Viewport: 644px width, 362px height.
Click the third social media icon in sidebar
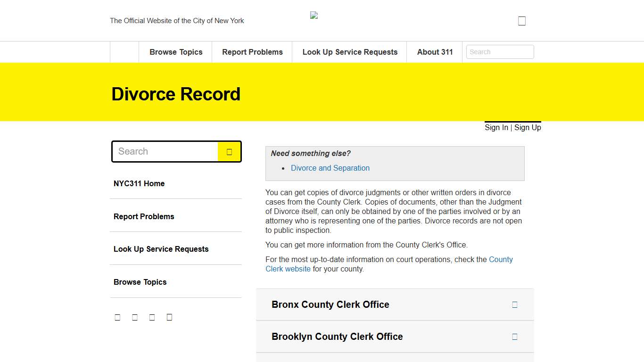click(152, 317)
